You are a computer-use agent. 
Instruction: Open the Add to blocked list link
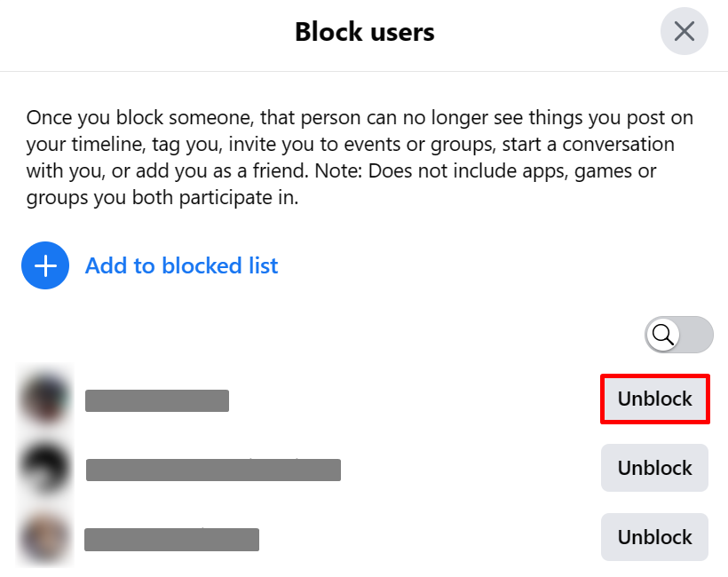click(181, 265)
